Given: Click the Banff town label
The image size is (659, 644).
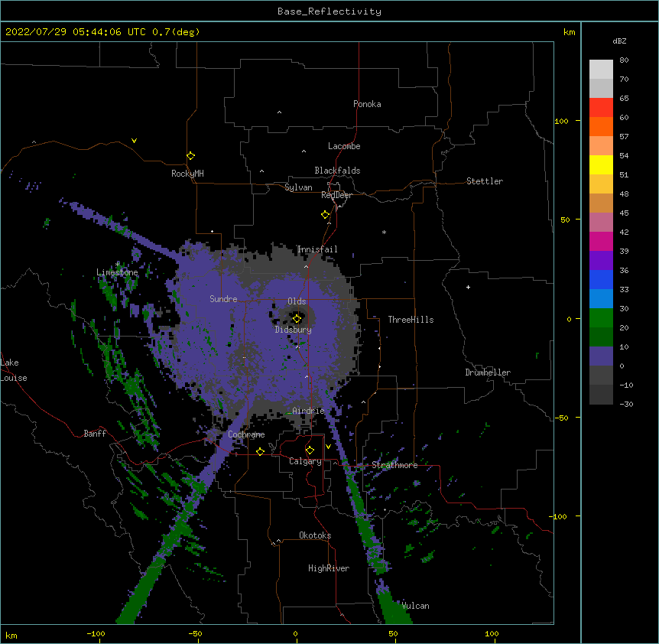Looking at the screenshot, I should pos(95,434).
